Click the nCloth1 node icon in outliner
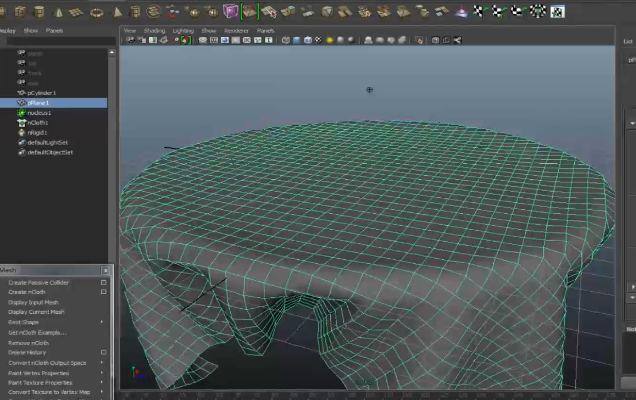 tap(21, 122)
